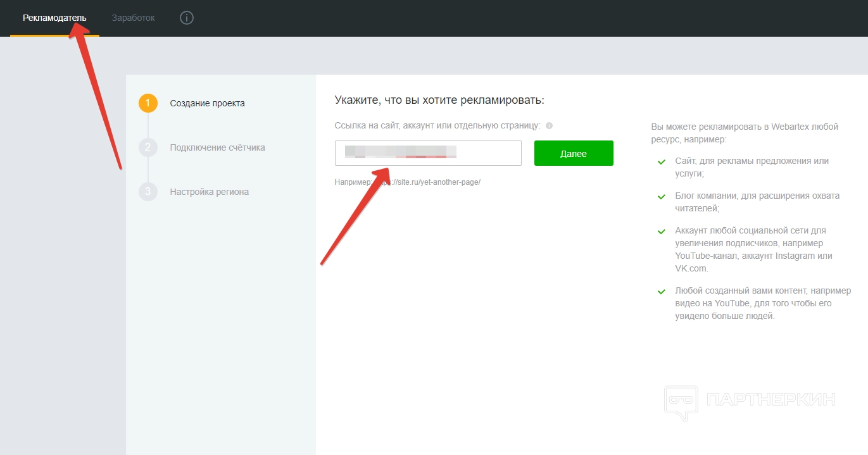Go to Настройка региона step
Viewport: 868px width, 455px height.
click(209, 192)
